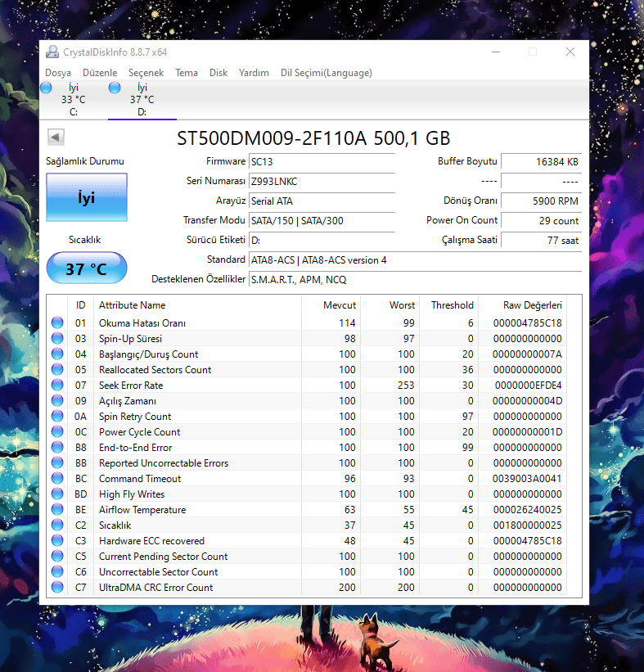
Task: Click status orb of Başlangıç/Duruş Count
Action: coord(57,354)
